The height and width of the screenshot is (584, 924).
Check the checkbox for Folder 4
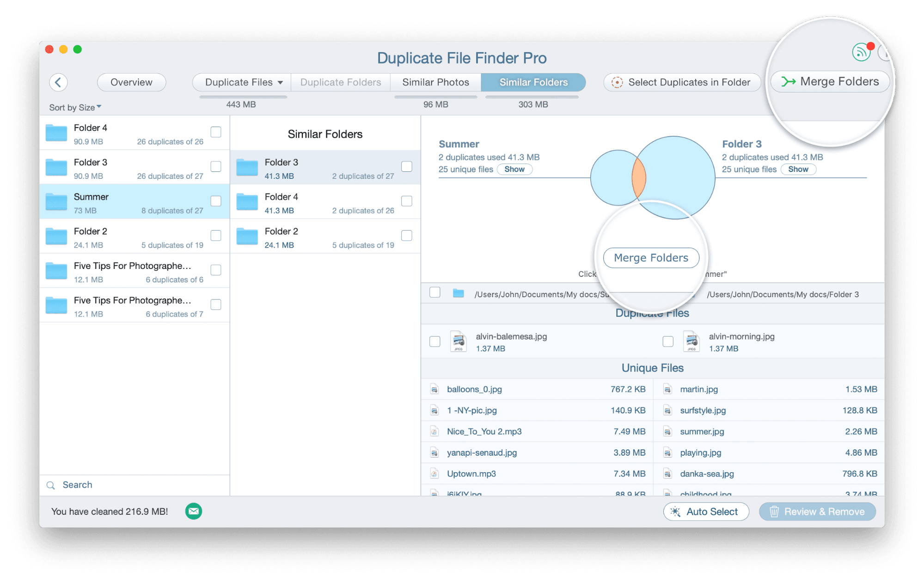(216, 132)
